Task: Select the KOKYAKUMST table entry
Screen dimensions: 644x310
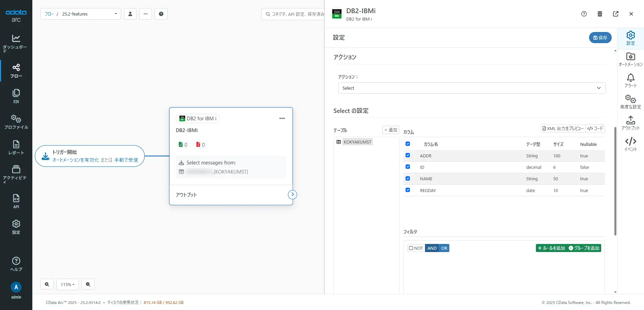Action: (x=357, y=142)
